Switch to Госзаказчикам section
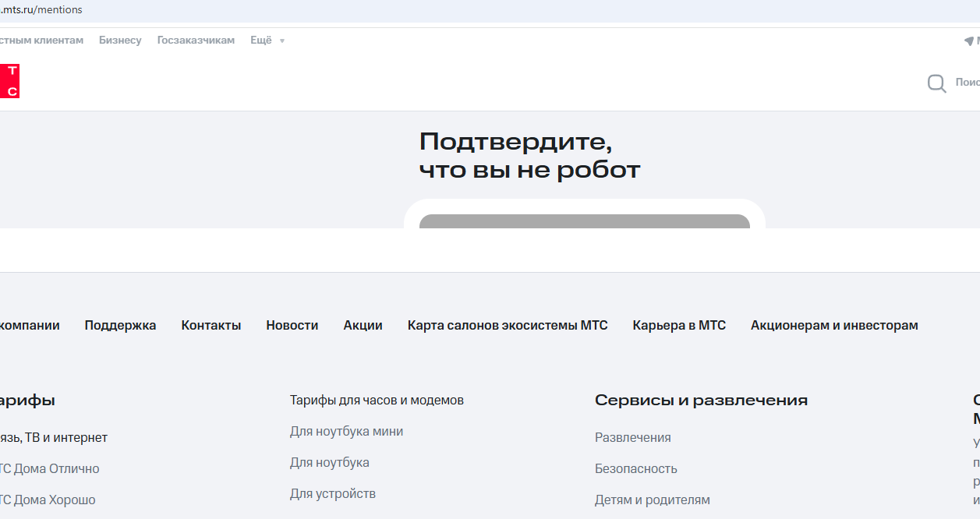 tap(196, 41)
